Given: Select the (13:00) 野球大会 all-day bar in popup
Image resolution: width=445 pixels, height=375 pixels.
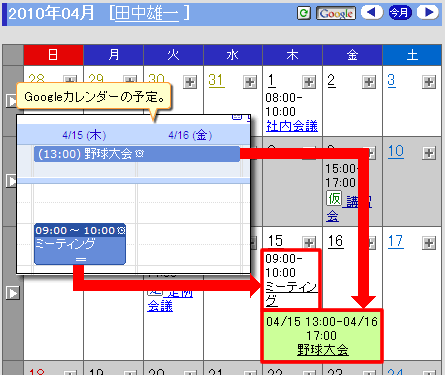Looking at the screenshot, I should point(137,154).
